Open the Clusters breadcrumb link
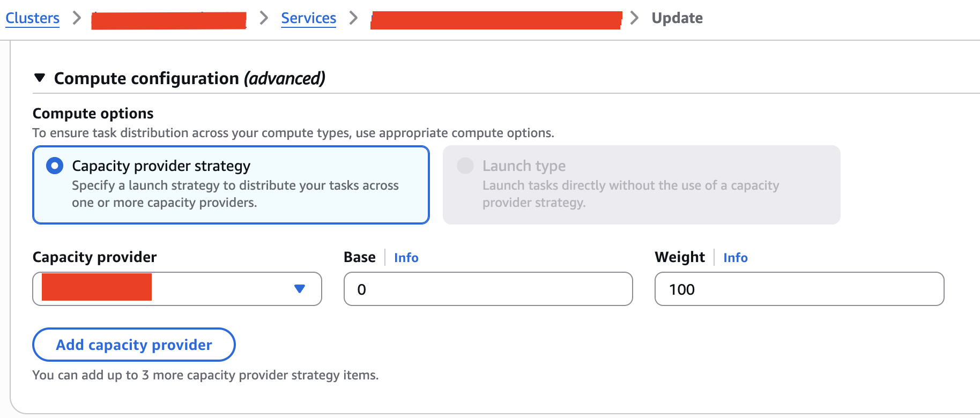980x418 pixels. tap(32, 18)
